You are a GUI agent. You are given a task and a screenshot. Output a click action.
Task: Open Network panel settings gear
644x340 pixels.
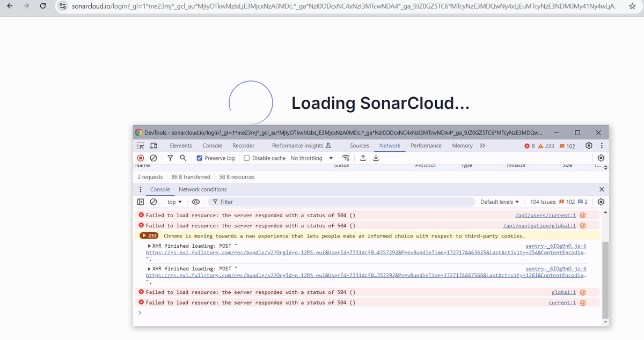pyautogui.click(x=601, y=158)
